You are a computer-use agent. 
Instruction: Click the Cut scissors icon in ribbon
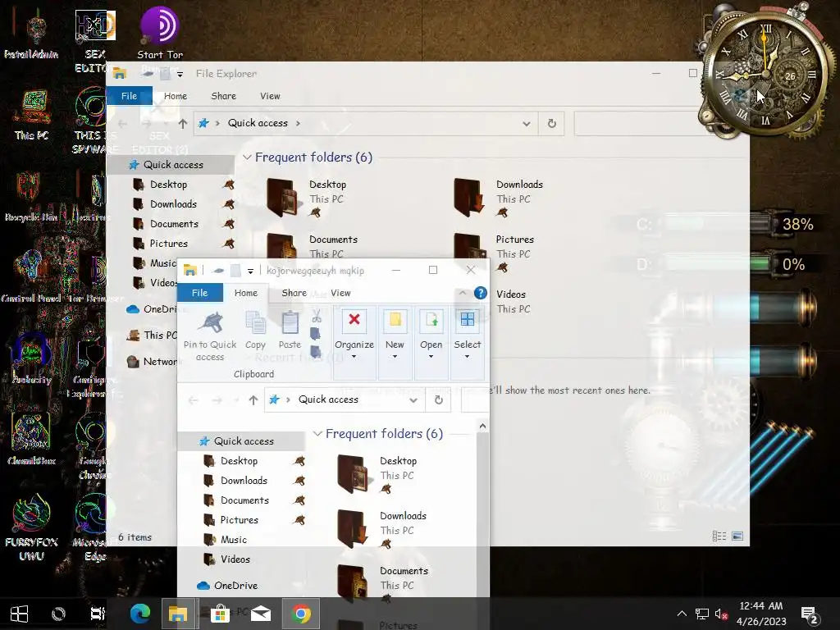[316, 316]
